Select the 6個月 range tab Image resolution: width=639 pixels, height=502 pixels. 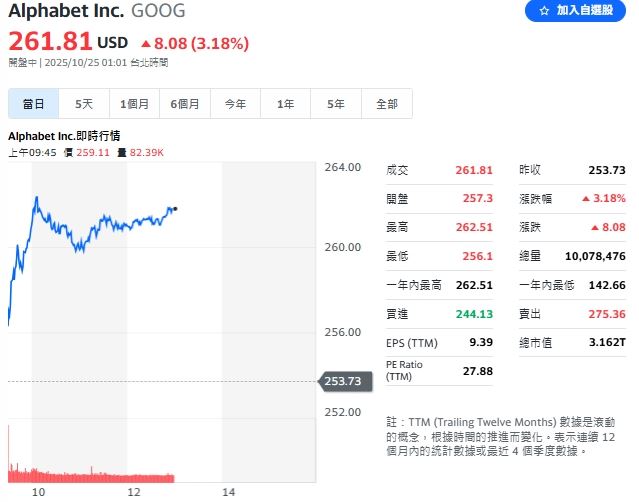tap(185, 104)
